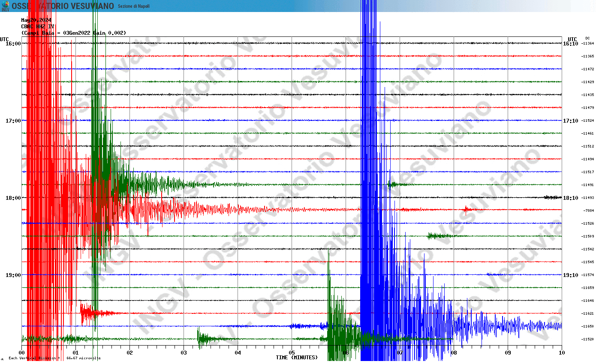Click the DC value -11545
The height and width of the screenshot is (364, 596).
(x=587, y=262)
